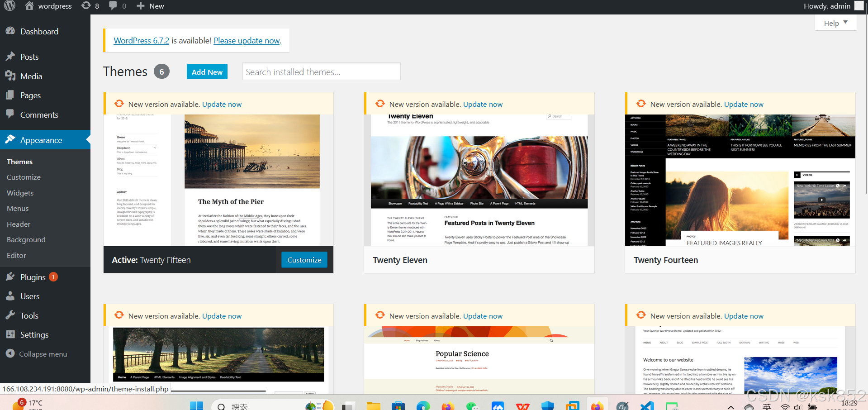
Task: Open the comments bubble showing 0
Action: pyautogui.click(x=118, y=6)
